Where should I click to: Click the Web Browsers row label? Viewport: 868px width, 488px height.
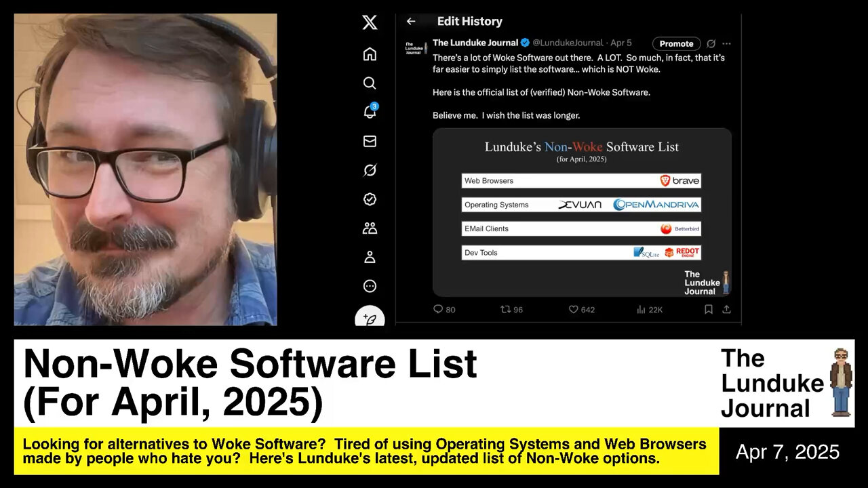[x=489, y=181]
